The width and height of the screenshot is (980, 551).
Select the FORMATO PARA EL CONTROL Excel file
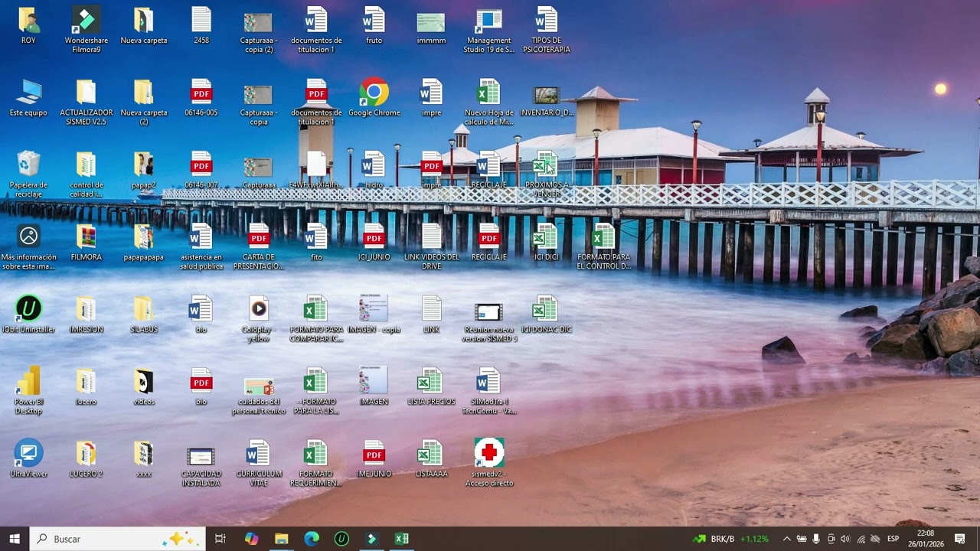point(604,246)
